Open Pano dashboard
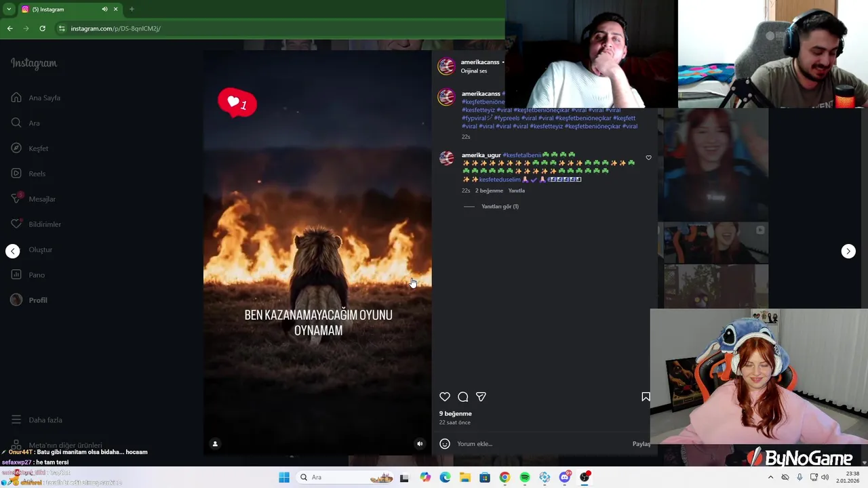This screenshot has width=868, height=488. pyautogui.click(x=28, y=274)
